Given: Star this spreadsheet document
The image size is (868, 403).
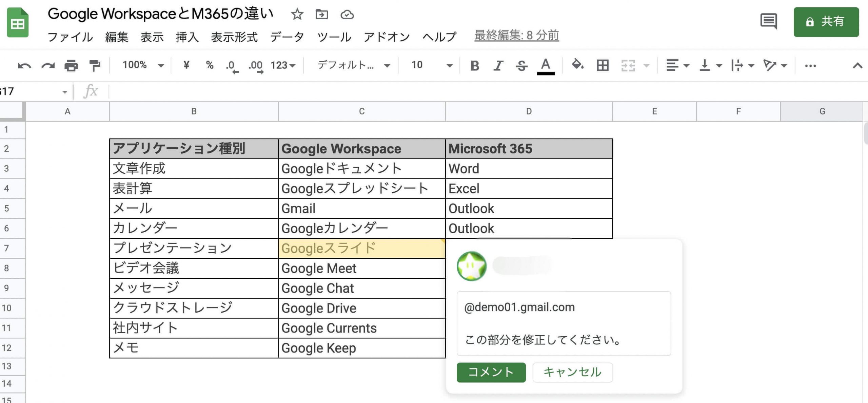Looking at the screenshot, I should (x=297, y=15).
